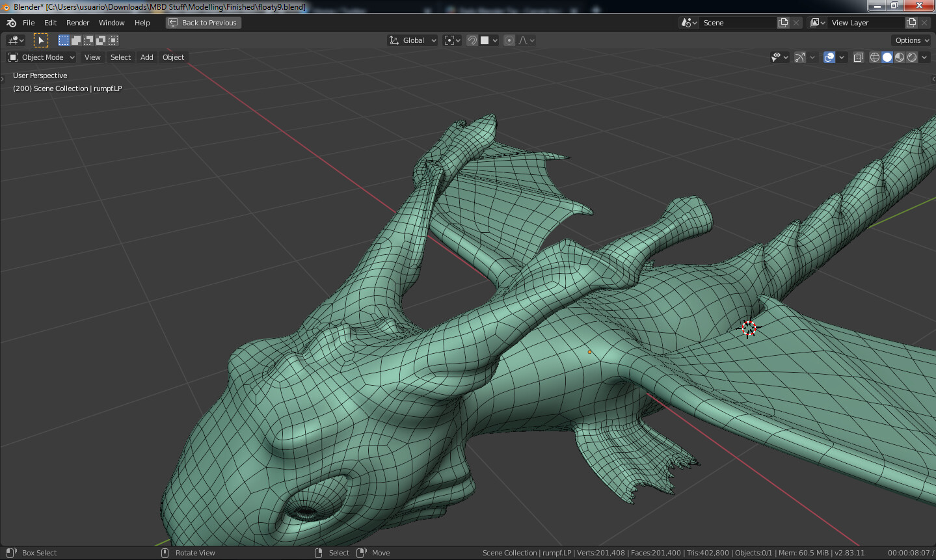Open the viewport Select menu
Screen dimensions: 936x560
(x=120, y=57)
